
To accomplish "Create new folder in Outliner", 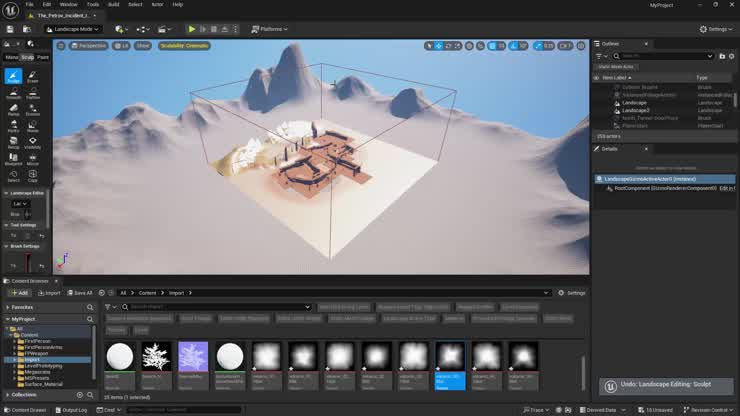I will click(722, 56).
